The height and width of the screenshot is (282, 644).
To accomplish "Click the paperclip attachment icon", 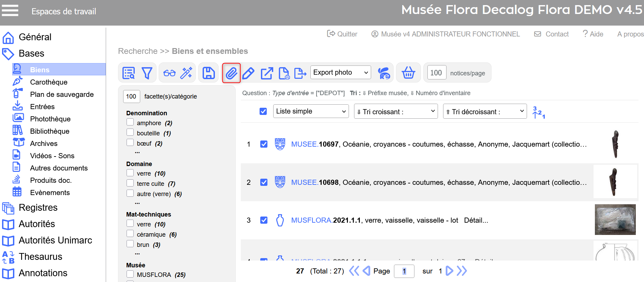I will click(231, 73).
